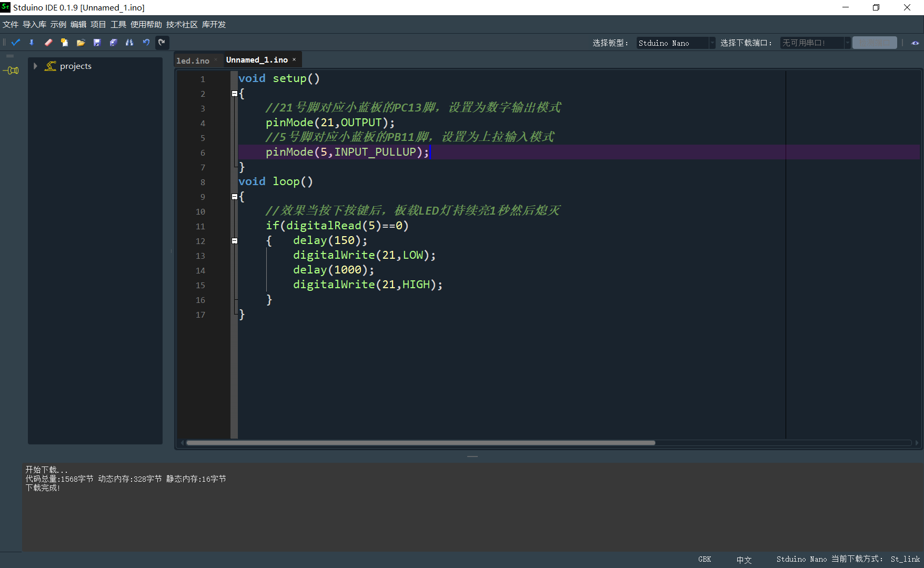Click the GBK encoding status item
This screenshot has width=924, height=568.
click(705, 559)
